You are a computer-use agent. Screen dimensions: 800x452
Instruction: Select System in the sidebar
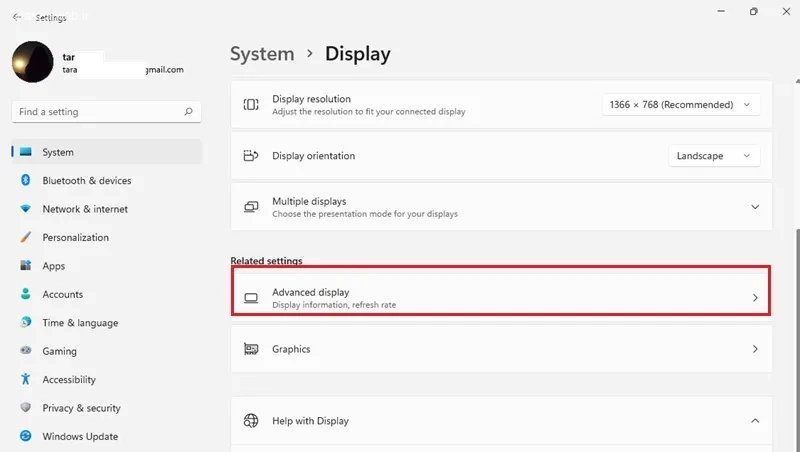pyautogui.click(x=107, y=152)
